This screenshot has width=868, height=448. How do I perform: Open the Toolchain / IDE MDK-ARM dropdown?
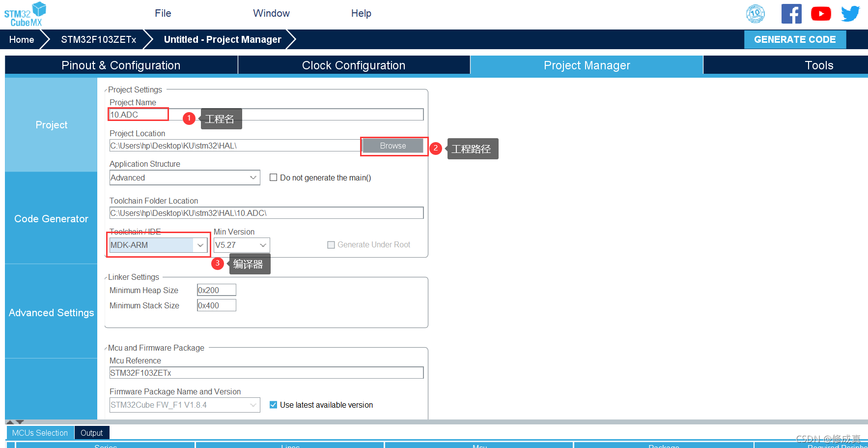tap(158, 245)
